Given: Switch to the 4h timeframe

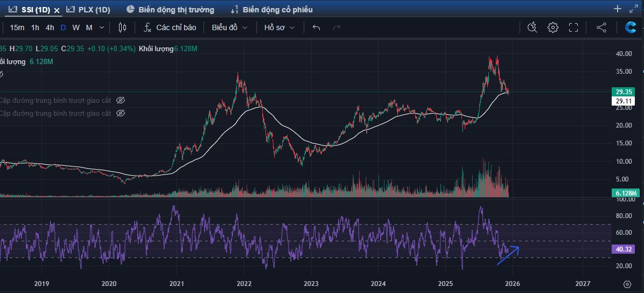Looking at the screenshot, I should pos(50,27).
